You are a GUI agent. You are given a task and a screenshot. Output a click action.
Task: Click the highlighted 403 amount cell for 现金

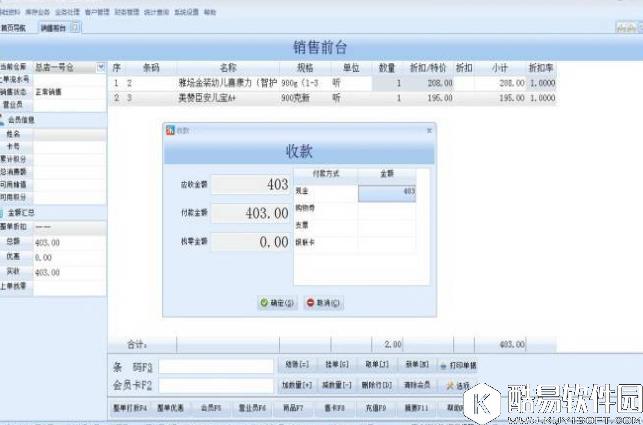387,192
